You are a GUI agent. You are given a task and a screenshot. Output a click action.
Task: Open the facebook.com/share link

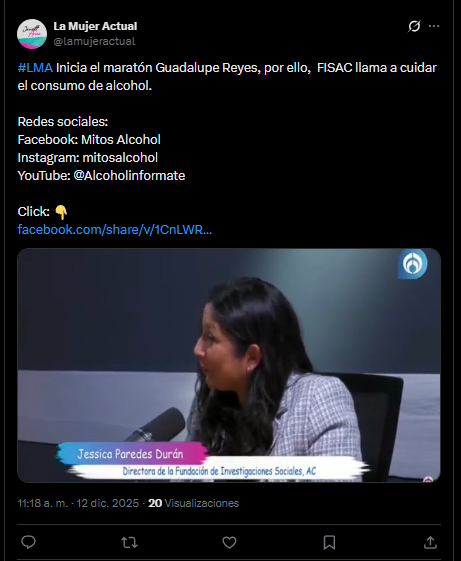point(115,229)
